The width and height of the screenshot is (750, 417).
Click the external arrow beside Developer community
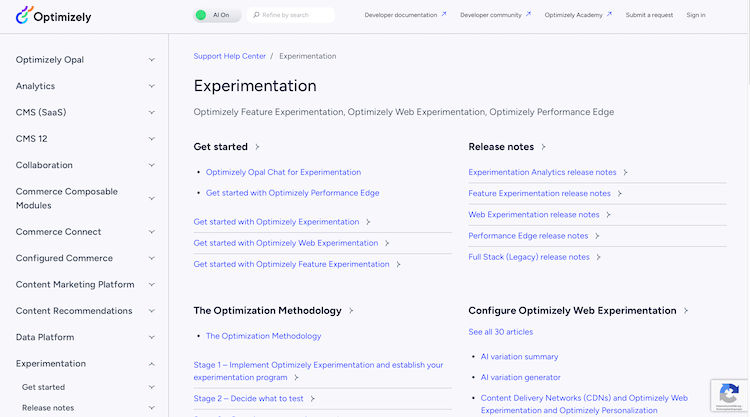click(528, 14)
